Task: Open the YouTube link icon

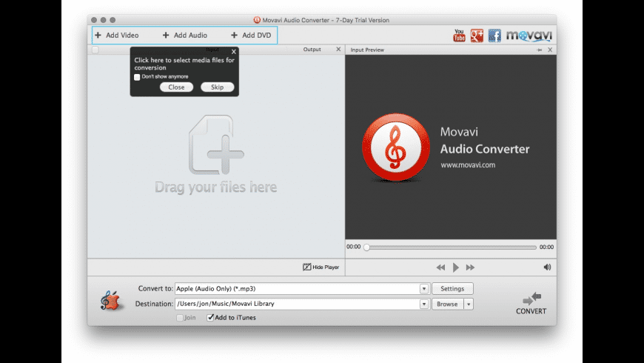Action: click(459, 36)
